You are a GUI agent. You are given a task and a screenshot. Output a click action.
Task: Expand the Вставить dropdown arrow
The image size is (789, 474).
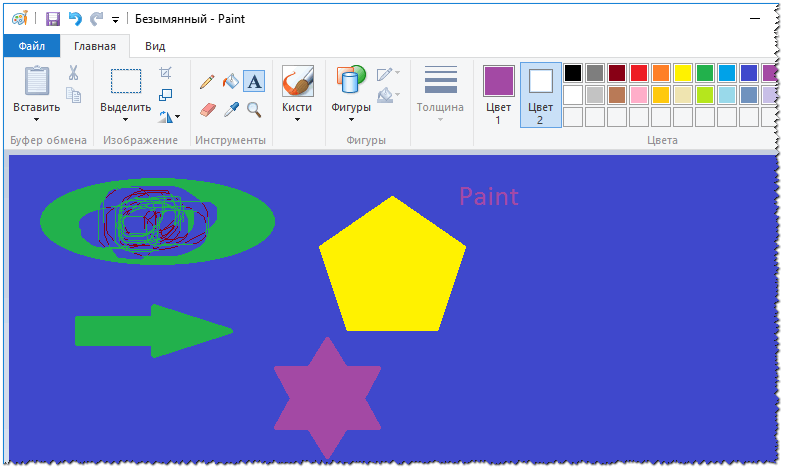point(36,120)
